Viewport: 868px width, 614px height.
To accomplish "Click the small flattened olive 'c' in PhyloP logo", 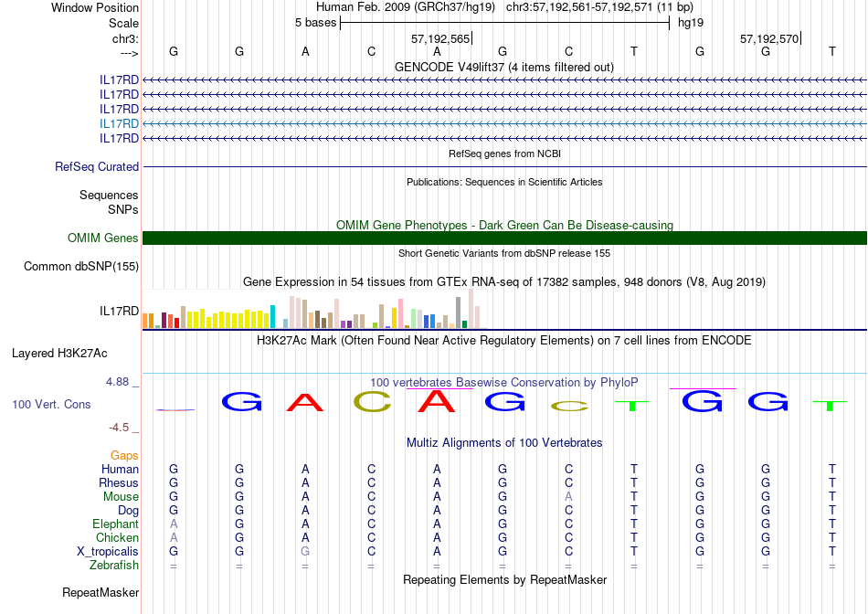I will click(x=569, y=407).
